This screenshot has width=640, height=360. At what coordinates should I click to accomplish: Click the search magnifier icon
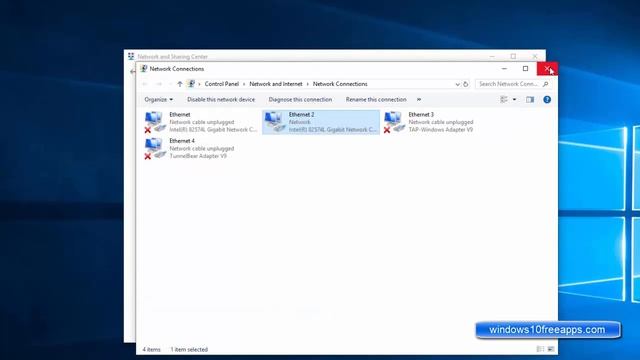545,84
